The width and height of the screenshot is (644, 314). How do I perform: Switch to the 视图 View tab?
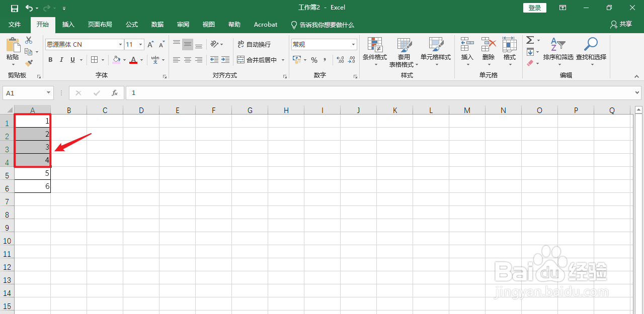pyautogui.click(x=209, y=24)
